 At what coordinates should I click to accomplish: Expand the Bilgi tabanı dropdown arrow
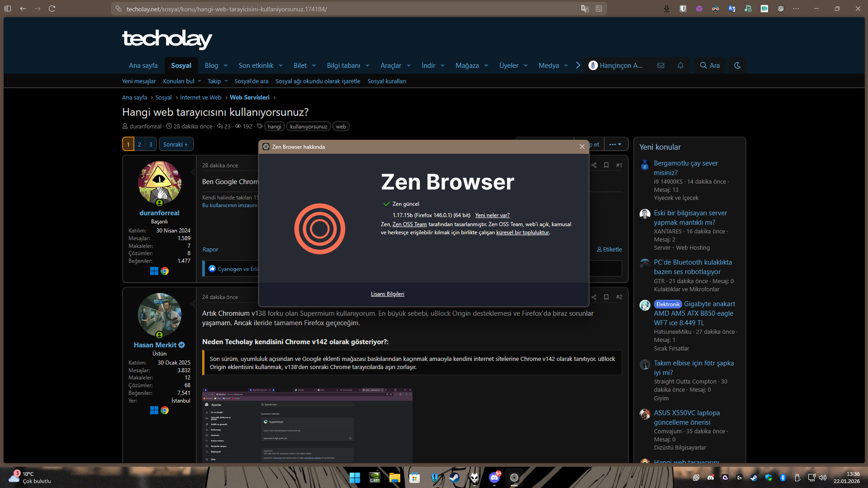tap(367, 66)
